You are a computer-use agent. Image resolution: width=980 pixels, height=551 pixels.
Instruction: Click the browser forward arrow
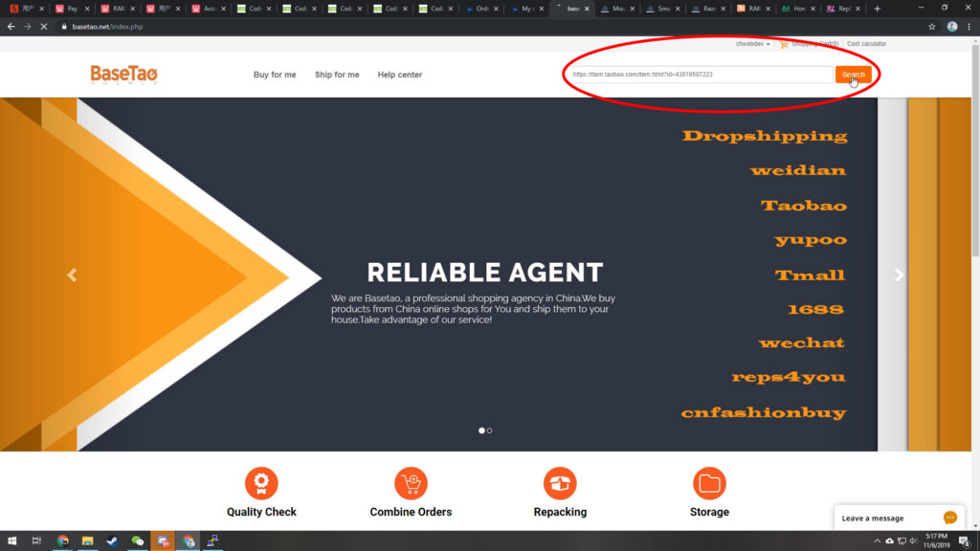coord(28,27)
